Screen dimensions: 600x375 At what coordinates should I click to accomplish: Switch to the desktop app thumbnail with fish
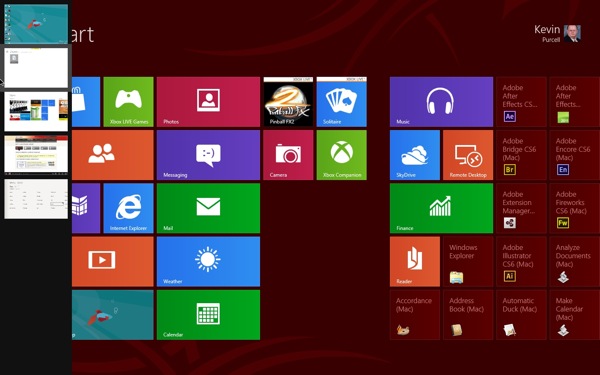pyautogui.click(x=36, y=24)
